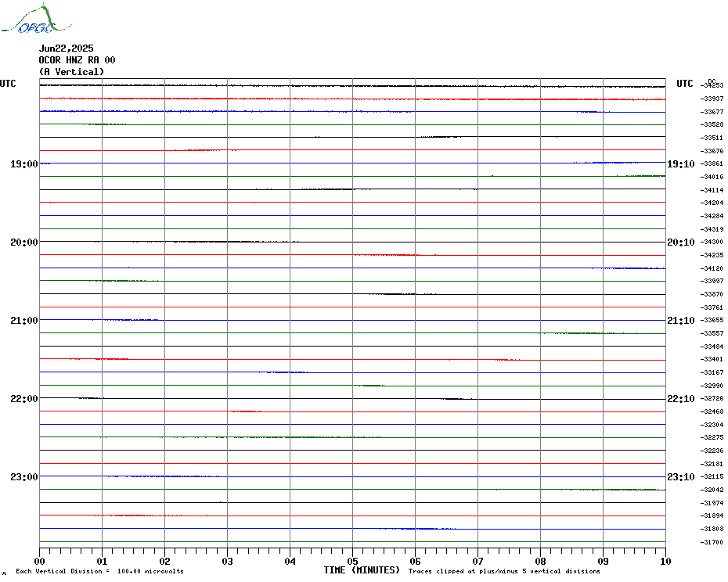The height and width of the screenshot is (582, 728).
Task: Click the DC value -34114
Action: 712,190
